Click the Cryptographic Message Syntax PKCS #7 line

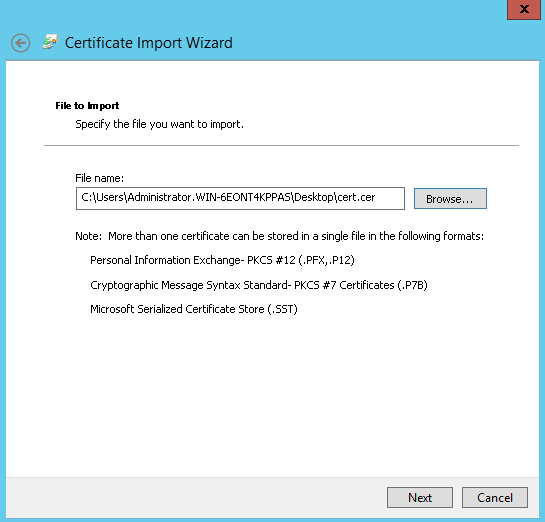pyautogui.click(x=259, y=285)
